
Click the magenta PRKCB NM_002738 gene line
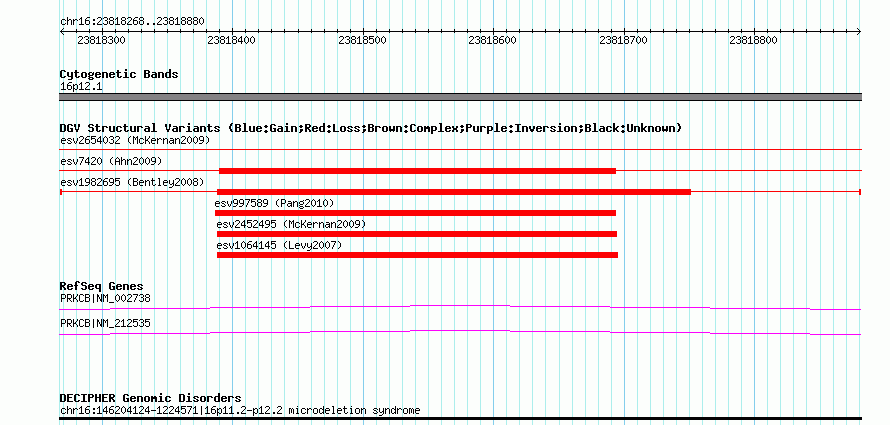click(460, 308)
